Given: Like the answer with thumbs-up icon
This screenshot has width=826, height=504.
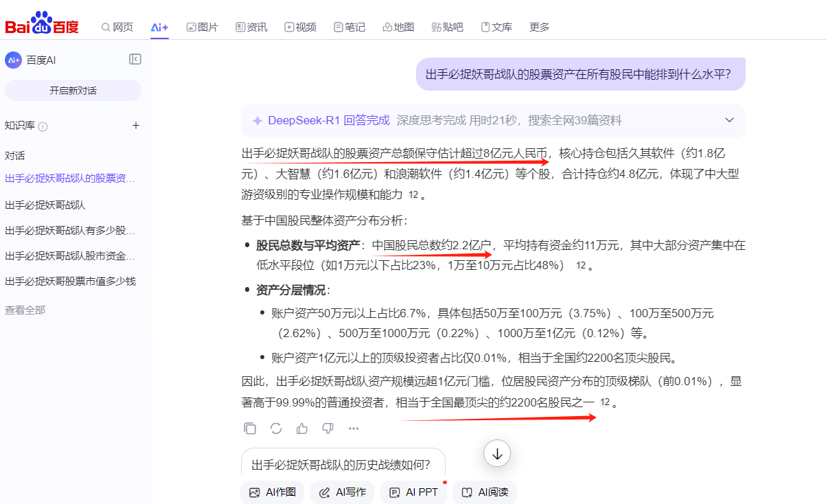Looking at the screenshot, I should (302, 428).
